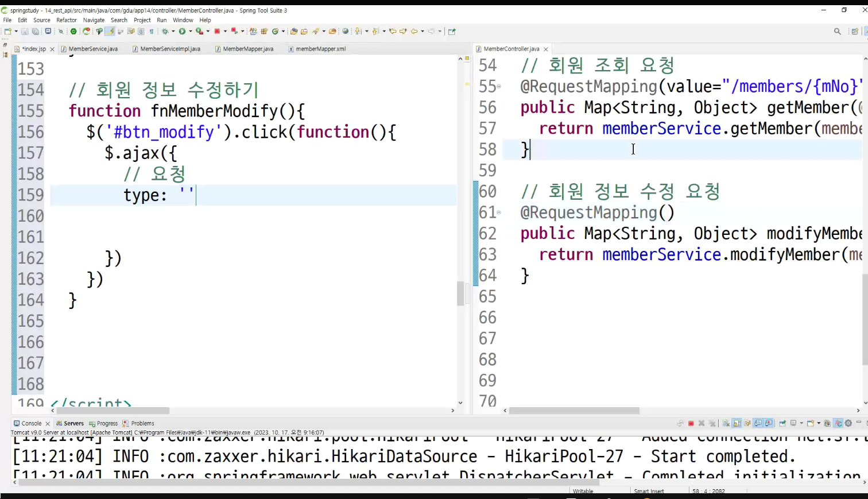868x499 pixels.
Task: Go to last edit location arrow
Action: coord(393,32)
